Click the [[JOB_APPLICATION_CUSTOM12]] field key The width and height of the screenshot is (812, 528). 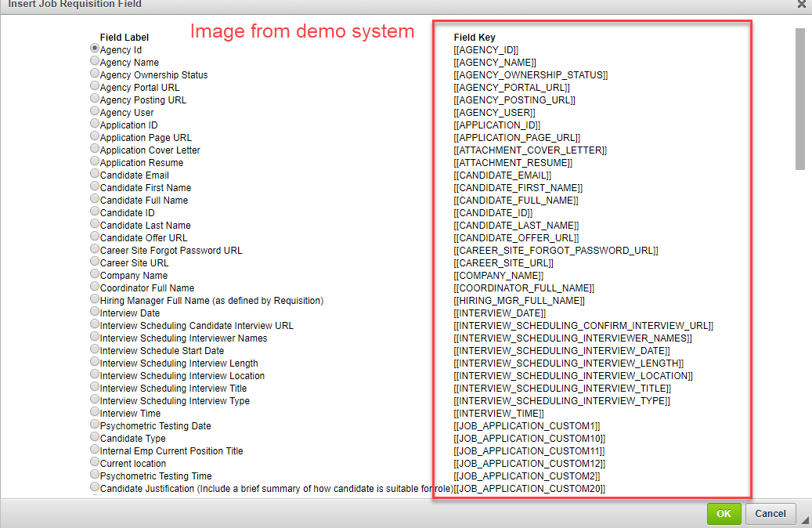tap(530, 464)
